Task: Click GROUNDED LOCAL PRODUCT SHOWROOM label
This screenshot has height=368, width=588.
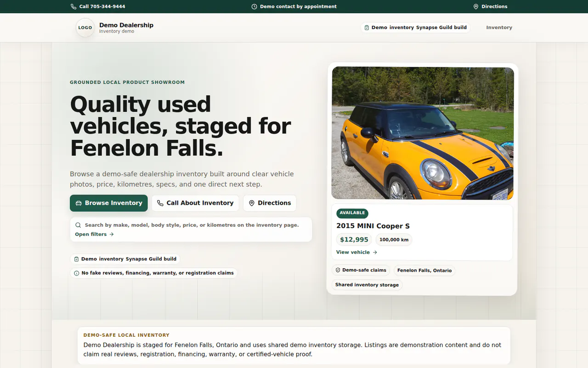Action: 127,82
